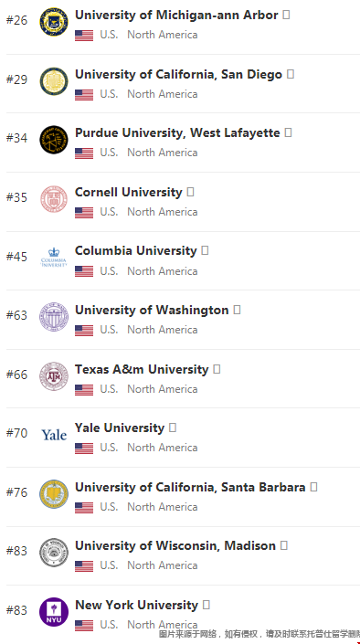
Task: Open the Cornell University link
Action: click(129, 192)
